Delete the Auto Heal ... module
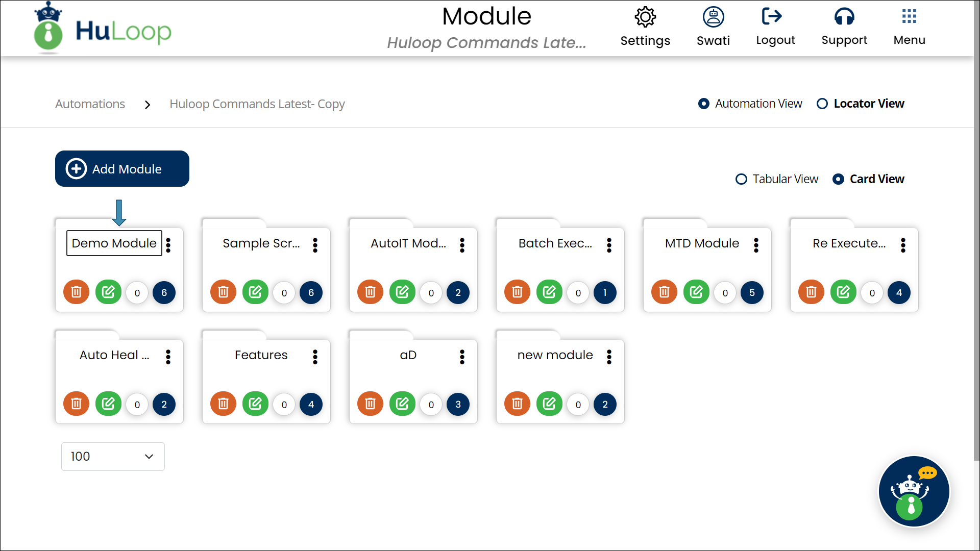The height and width of the screenshot is (551, 980). pyautogui.click(x=76, y=404)
